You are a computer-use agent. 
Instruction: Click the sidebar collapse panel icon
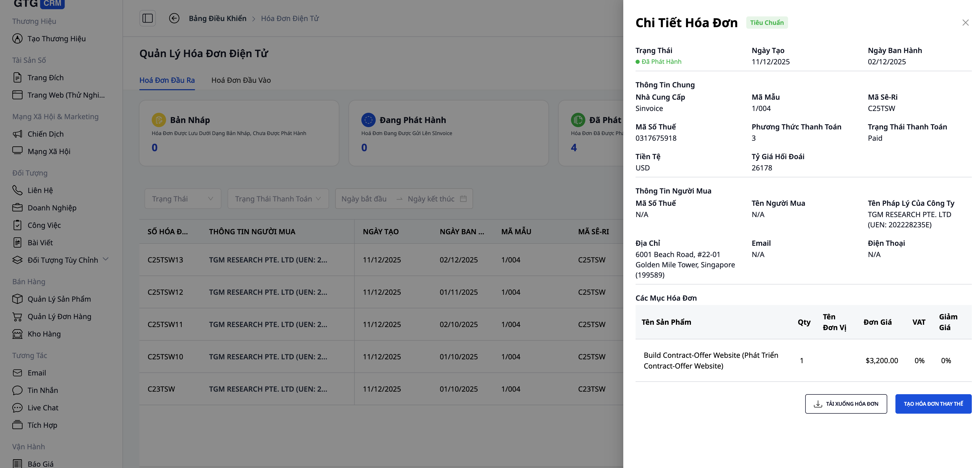tap(148, 18)
